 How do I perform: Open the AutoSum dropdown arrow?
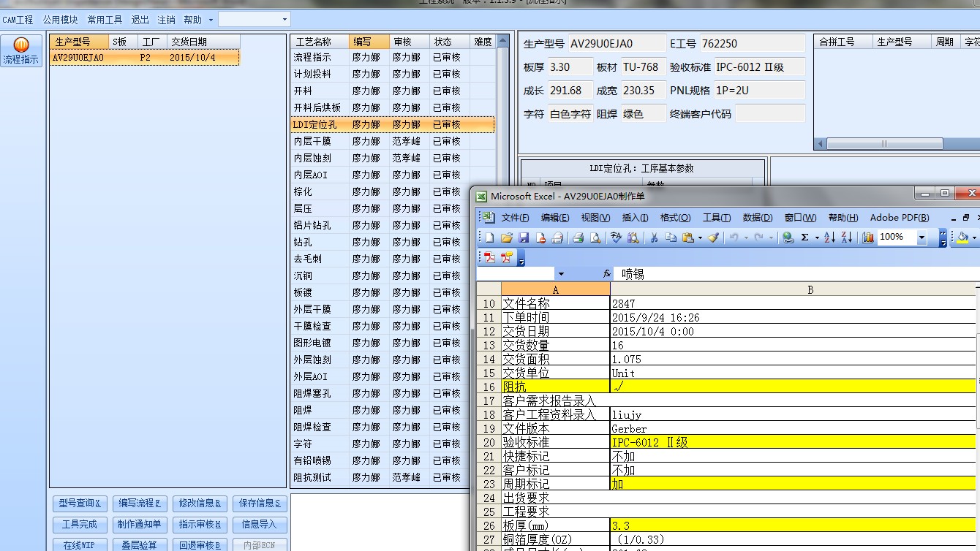tap(817, 237)
